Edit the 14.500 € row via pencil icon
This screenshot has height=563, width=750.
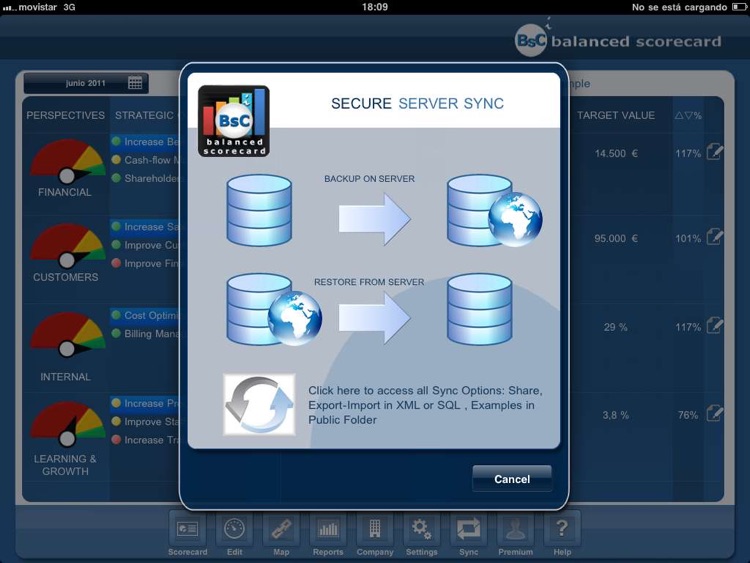point(714,152)
